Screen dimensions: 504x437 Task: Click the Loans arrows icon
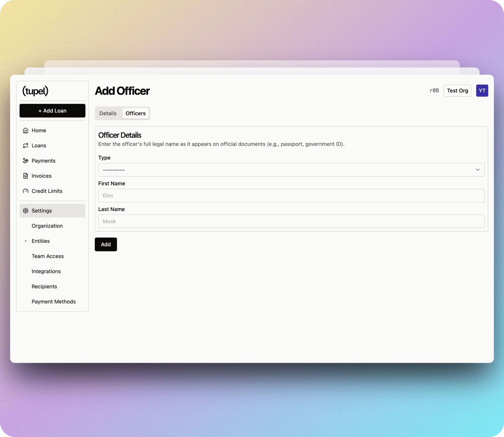point(26,145)
